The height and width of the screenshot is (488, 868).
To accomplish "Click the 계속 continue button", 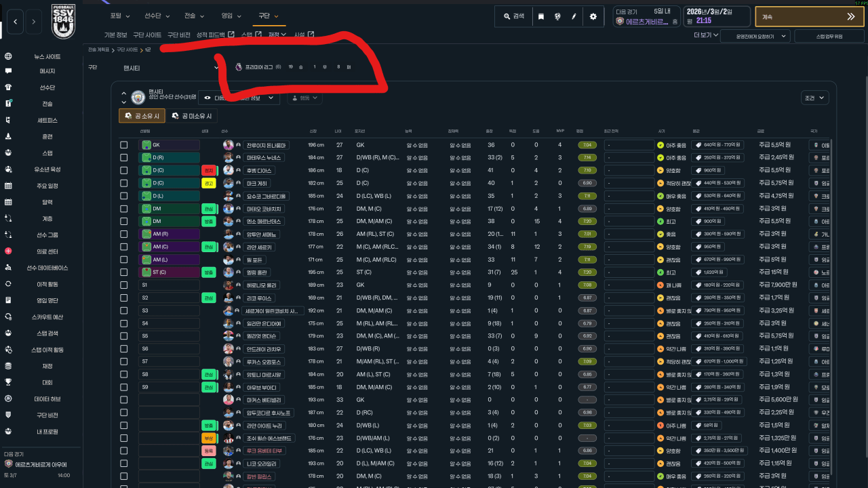I will [x=810, y=16].
